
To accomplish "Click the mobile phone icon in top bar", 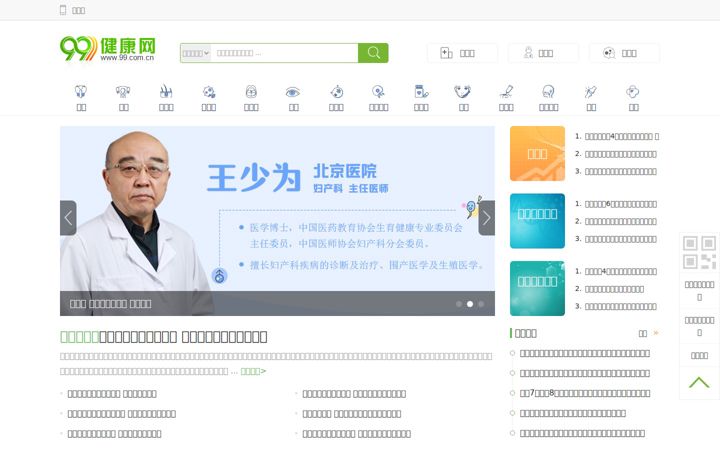I will pyautogui.click(x=63, y=10).
